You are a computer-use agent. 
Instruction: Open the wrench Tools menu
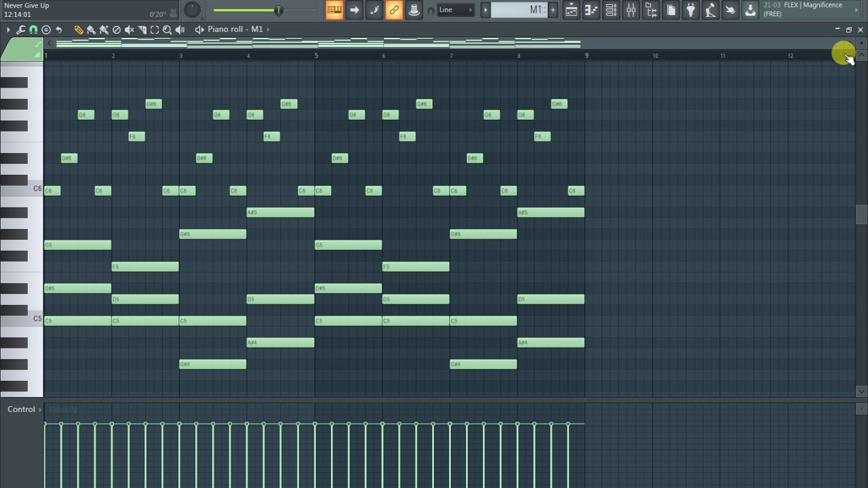tap(21, 30)
